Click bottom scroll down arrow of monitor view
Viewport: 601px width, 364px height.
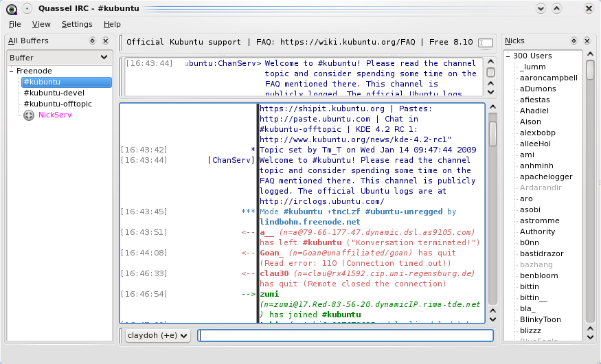pos(490,92)
